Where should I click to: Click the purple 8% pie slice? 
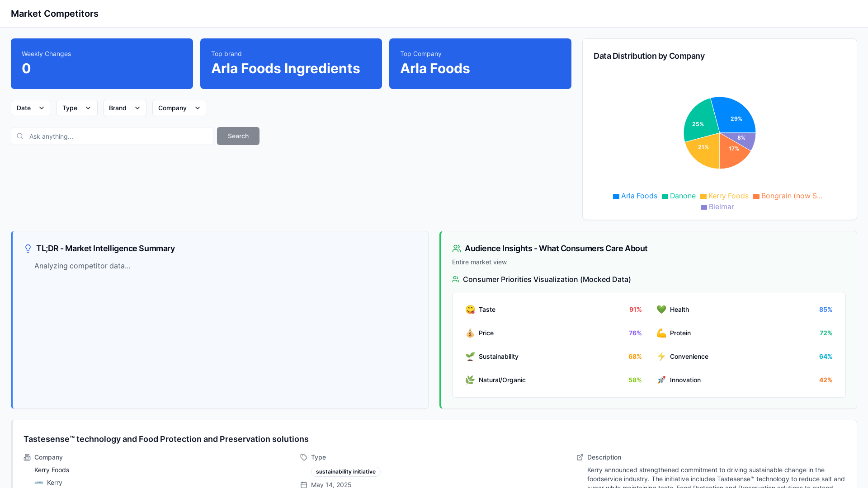pos(744,139)
